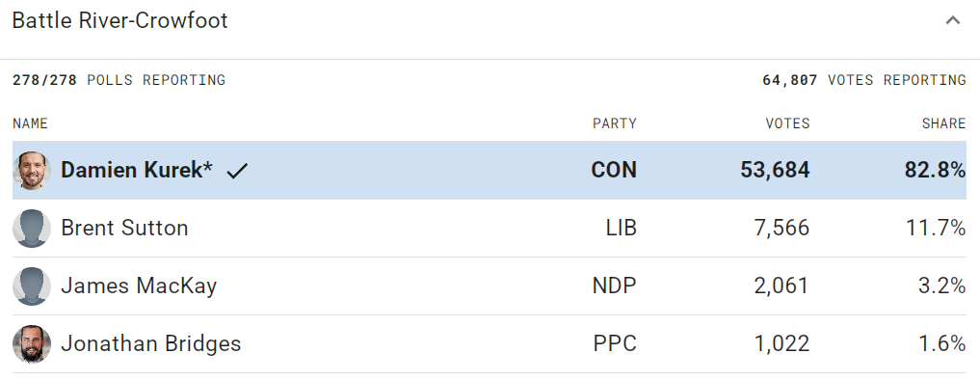Click the winner checkmark beside Damien Kurek
The image size is (980, 381).
[237, 171]
